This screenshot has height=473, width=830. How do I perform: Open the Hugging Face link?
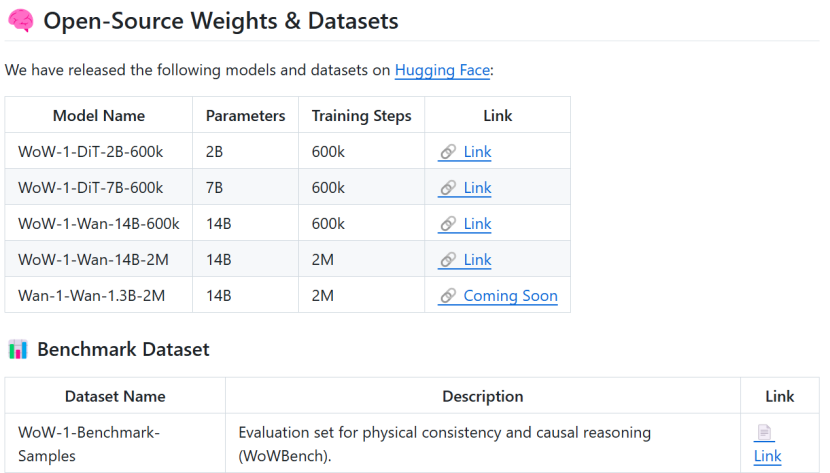pos(442,70)
